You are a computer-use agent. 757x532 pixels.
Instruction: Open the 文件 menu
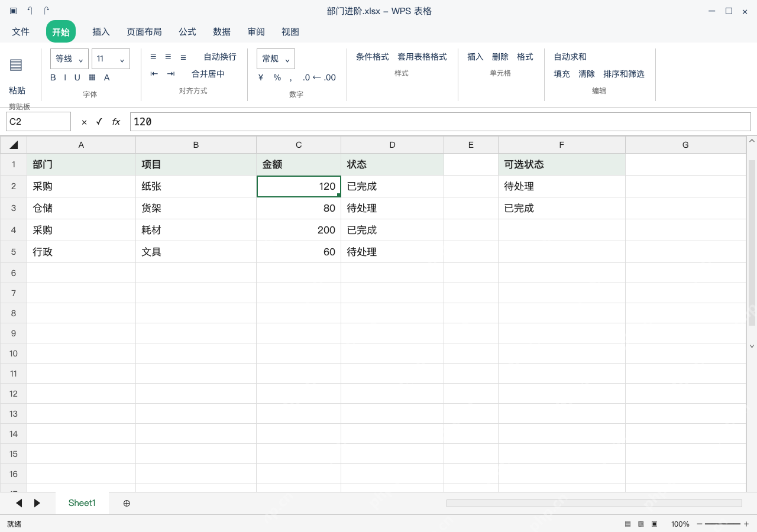(21, 32)
